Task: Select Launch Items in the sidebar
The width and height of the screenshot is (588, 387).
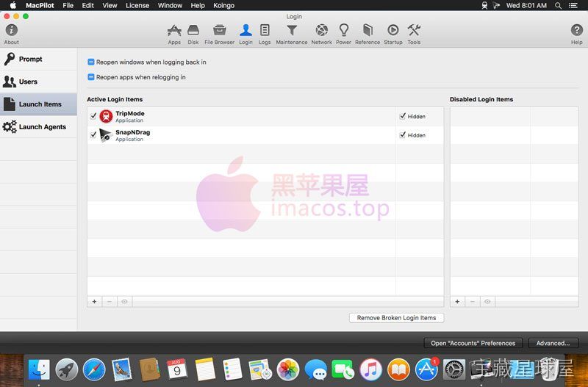Action: click(x=38, y=104)
